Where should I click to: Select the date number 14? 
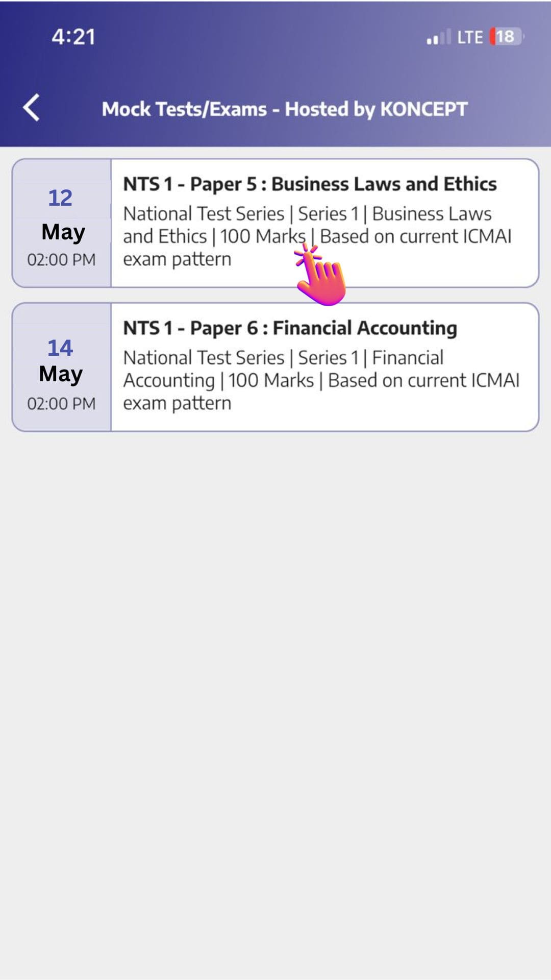click(x=60, y=348)
